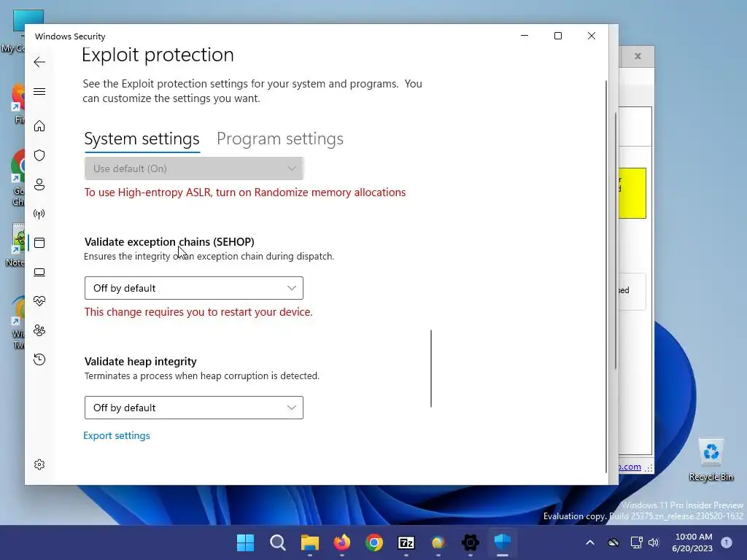
Task: Open Settings gear in Windows Security sidebar
Action: coord(39,464)
